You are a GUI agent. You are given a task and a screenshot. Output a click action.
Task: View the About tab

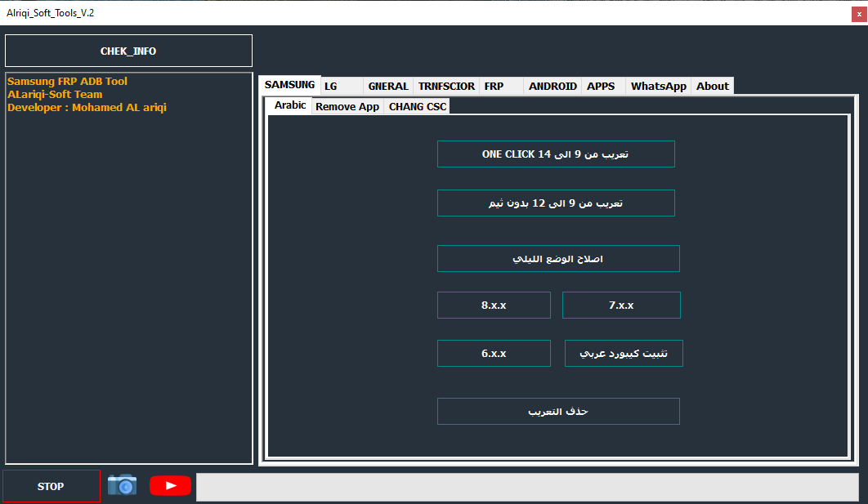coord(711,86)
